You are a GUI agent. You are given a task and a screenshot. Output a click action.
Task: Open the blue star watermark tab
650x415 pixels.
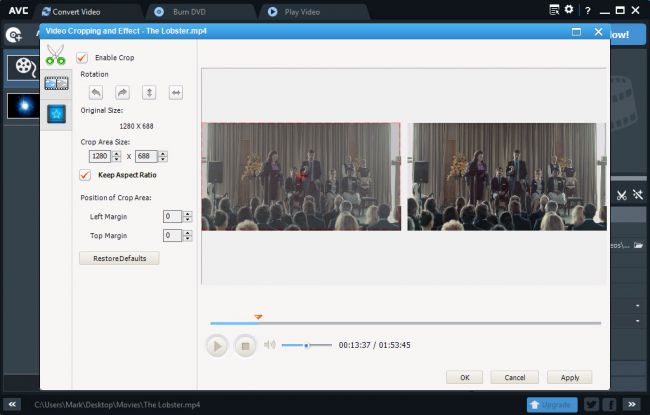point(56,112)
